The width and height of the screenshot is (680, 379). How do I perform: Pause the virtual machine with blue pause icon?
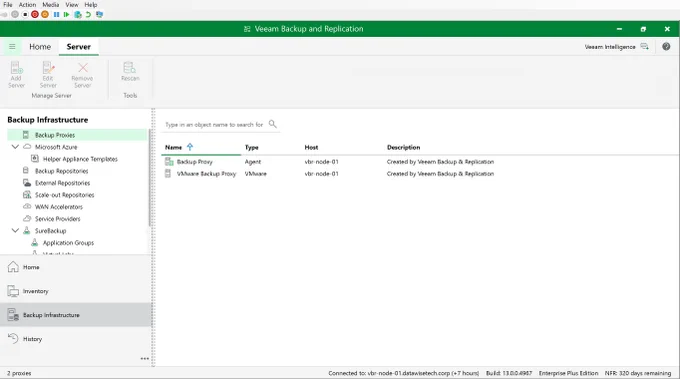tap(56, 14)
